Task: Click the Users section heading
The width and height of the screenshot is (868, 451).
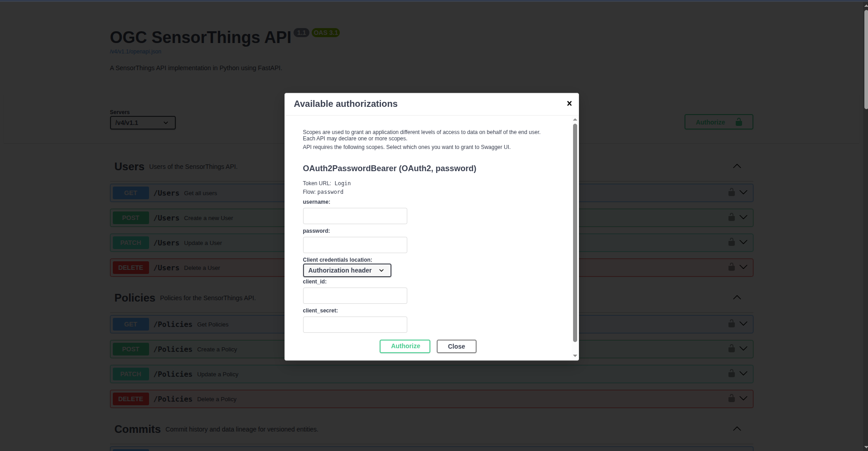Action: click(130, 167)
